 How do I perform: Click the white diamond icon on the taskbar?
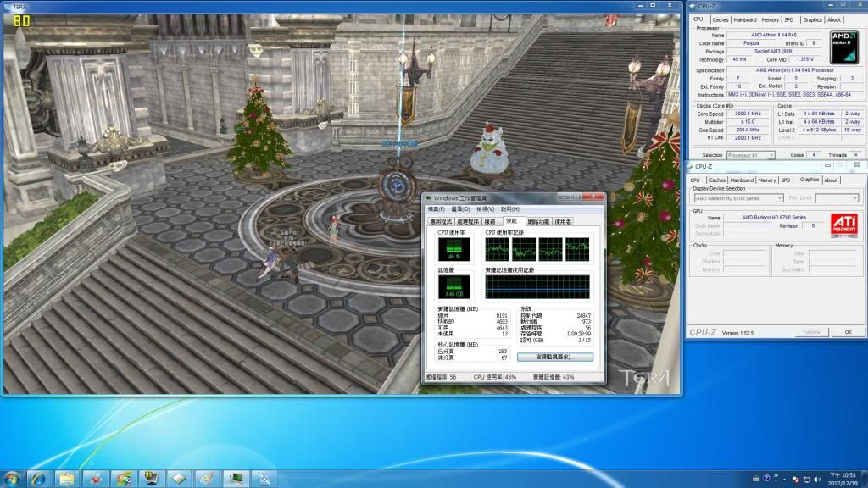(179, 479)
